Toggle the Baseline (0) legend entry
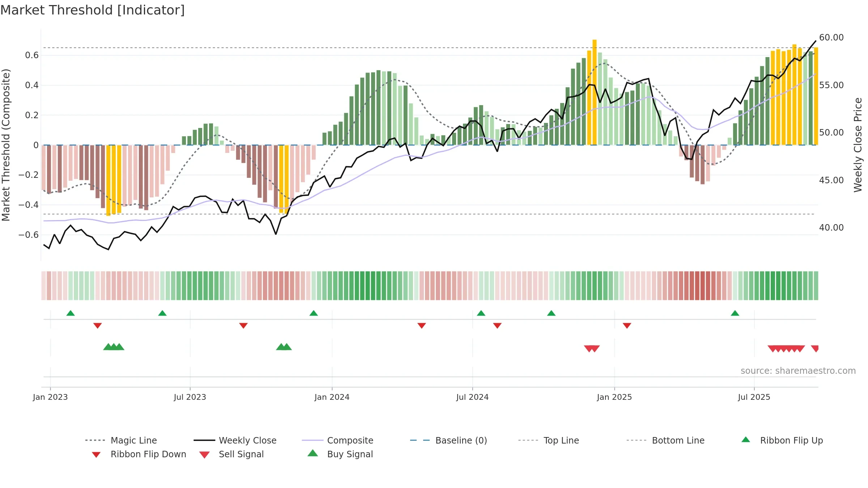This screenshot has height=488, width=868. [x=448, y=440]
